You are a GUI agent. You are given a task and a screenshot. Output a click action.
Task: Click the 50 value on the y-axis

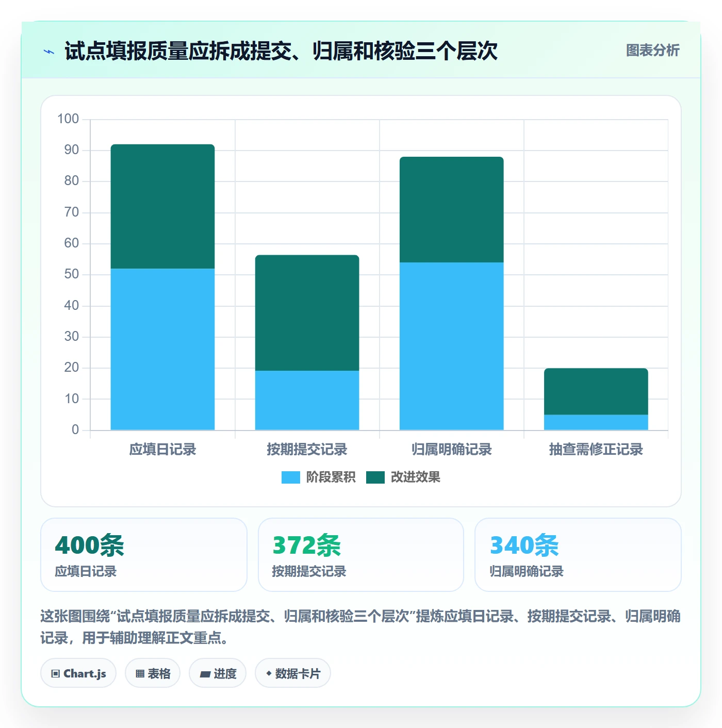point(72,274)
